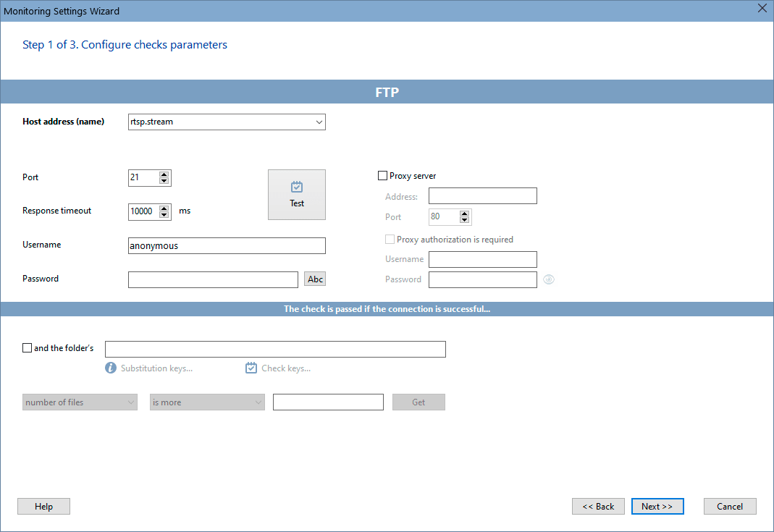The image size is (774, 532).
Task: Click the eye icon beside proxy Password
Action: (x=548, y=279)
